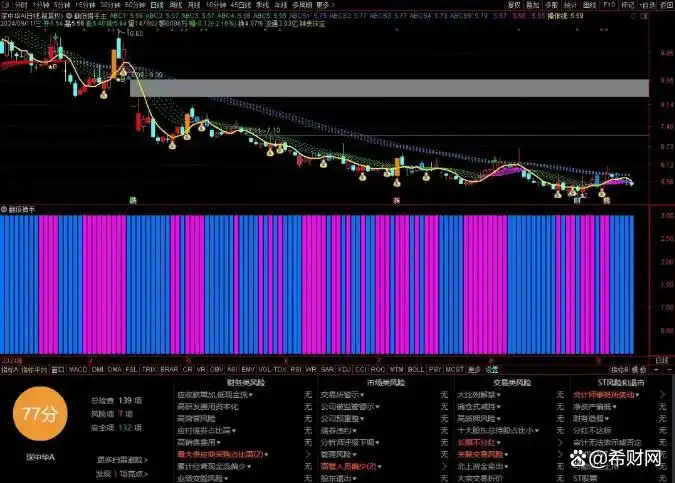The image size is (675, 483).
Task: Select the MACD indicator tab
Action: click(77, 369)
